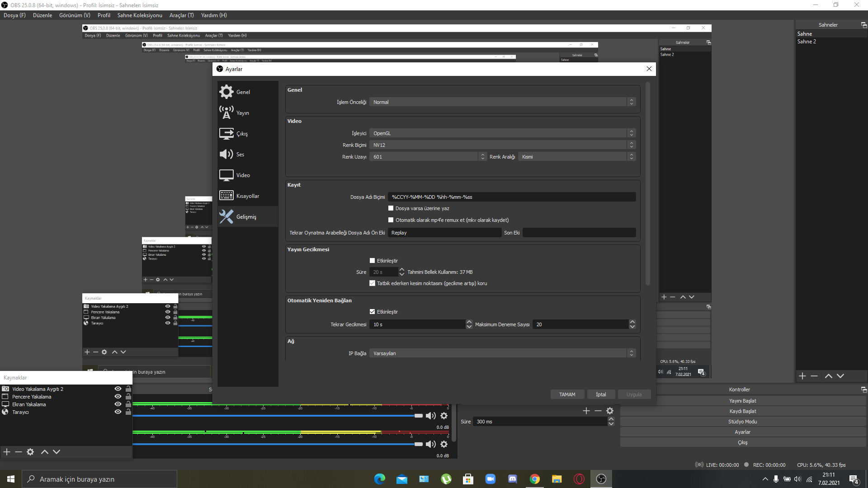Open the Sahne Koleksiyonu menu
The image size is (868, 488).
140,15
